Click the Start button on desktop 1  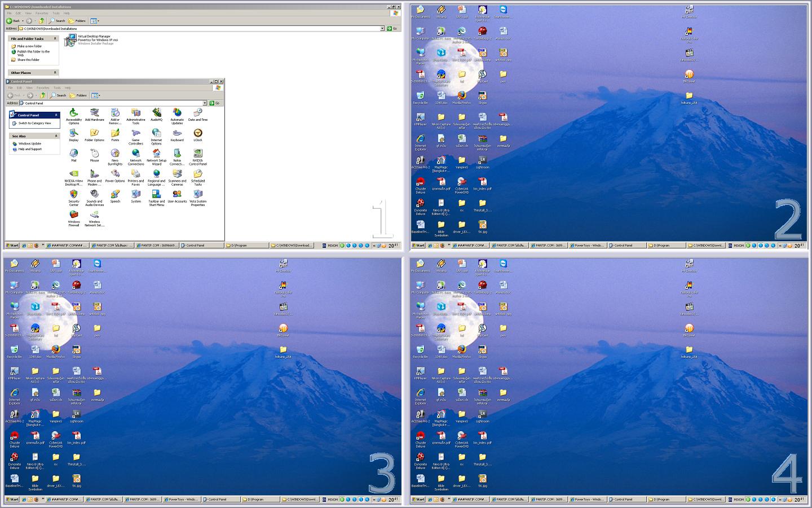tap(12, 246)
